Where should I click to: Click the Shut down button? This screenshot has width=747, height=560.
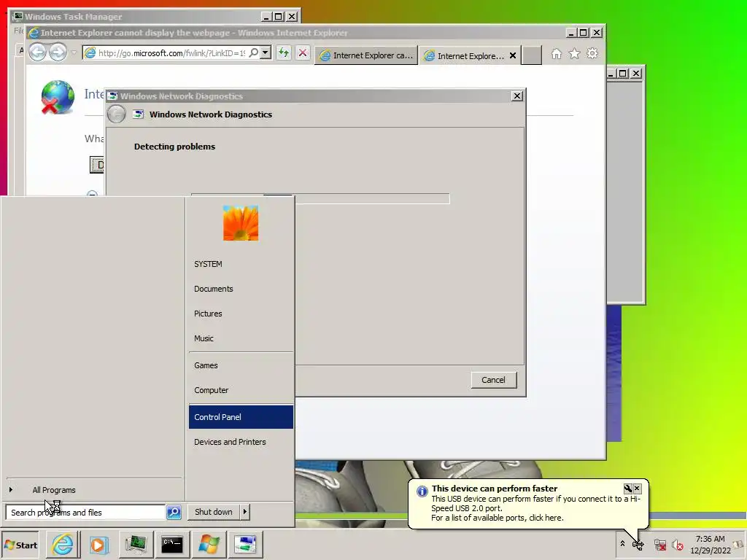[214, 512]
